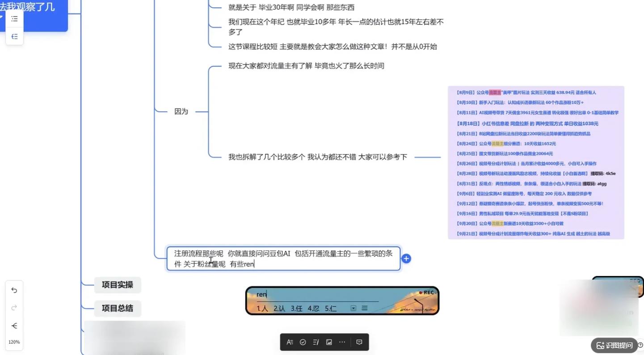Screen dimensions: 644x355
Task: Open the 120% zoom level control
Action: pos(14,342)
